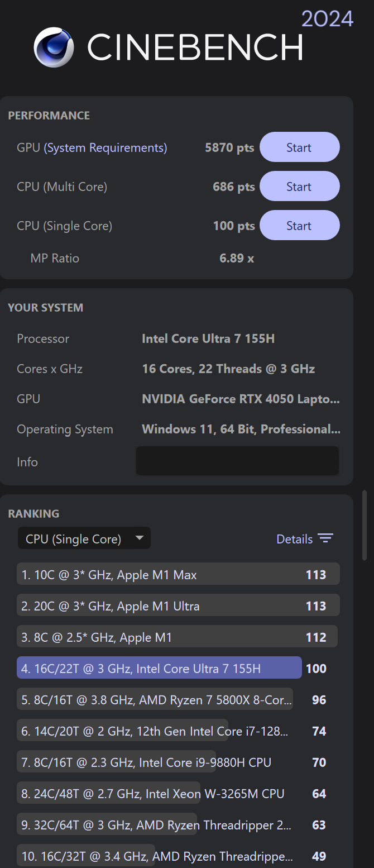The width and height of the screenshot is (374, 868).
Task: Click the ranking dropdown arrow
Action: pos(140,538)
